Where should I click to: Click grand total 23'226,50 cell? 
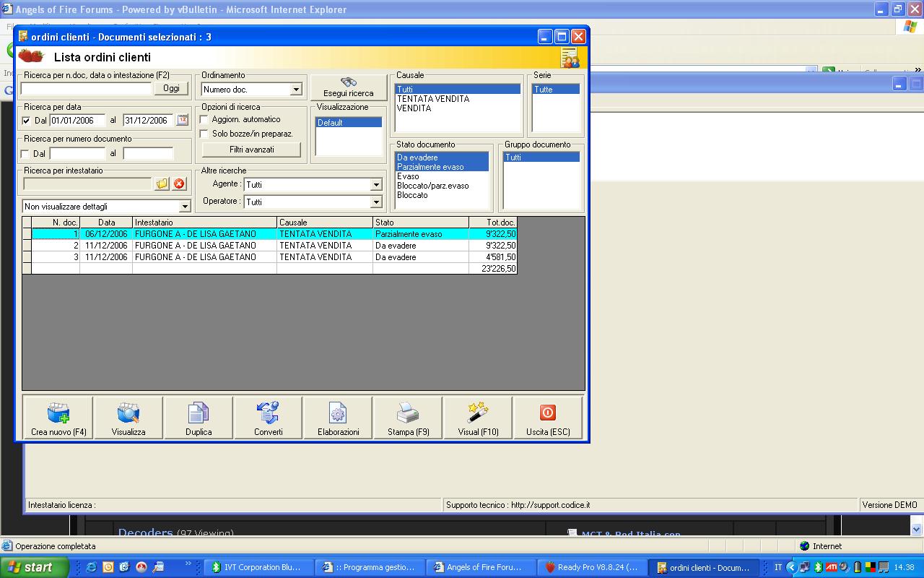click(x=493, y=269)
